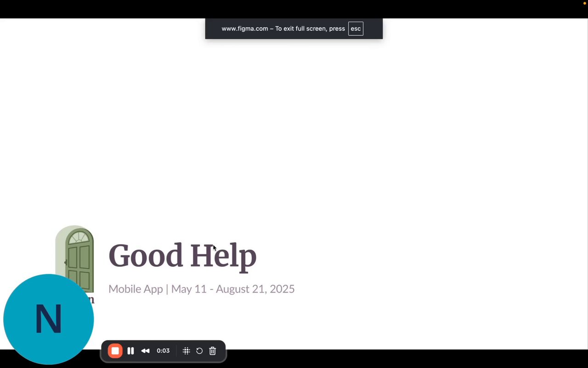Click the www.figma.com text in the full screen notice
Viewport: 588px width, 368px height.
pyautogui.click(x=245, y=29)
